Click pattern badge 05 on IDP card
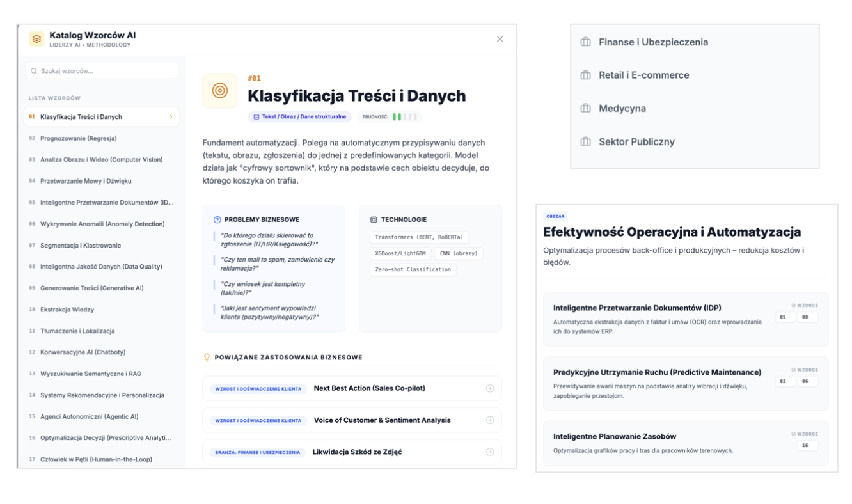Image resolution: width=852 pixels, height=504 pixels. (784, 317)
